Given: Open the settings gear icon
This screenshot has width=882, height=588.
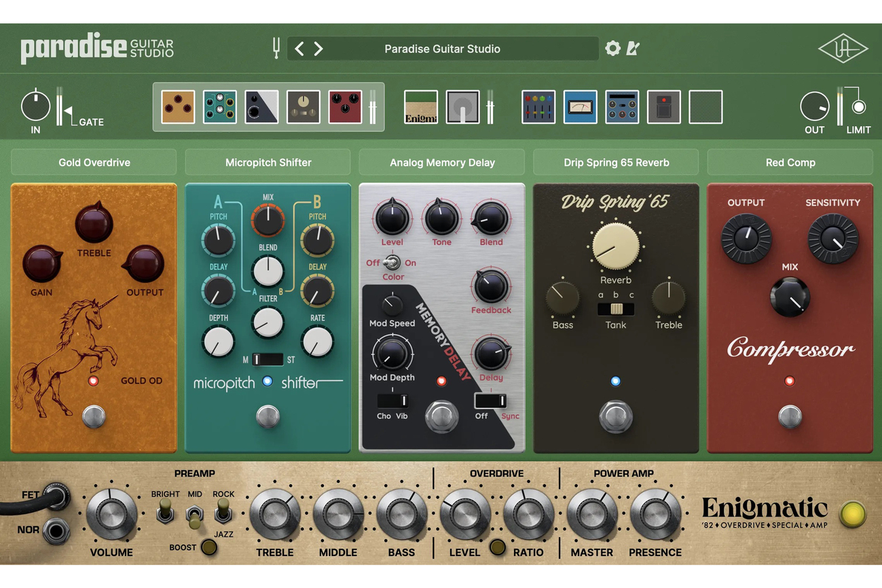Looking at the screenshot, I should tap(612, 48).
